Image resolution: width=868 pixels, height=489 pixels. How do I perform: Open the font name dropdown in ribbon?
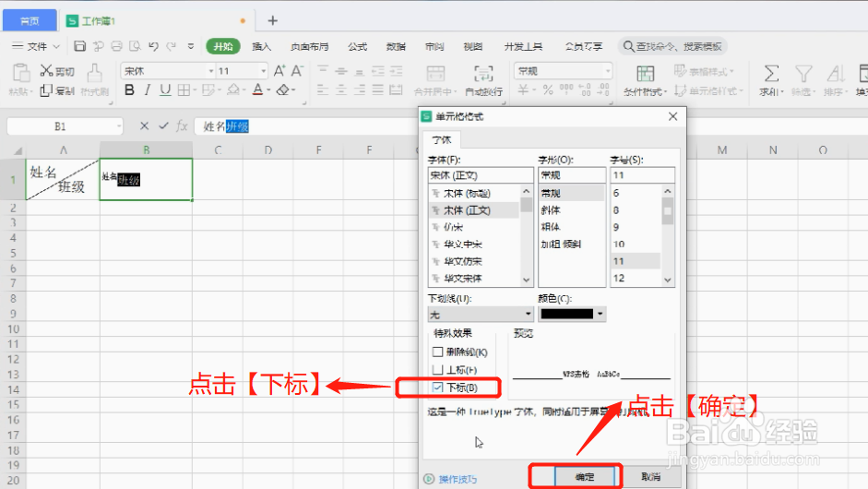211,71
